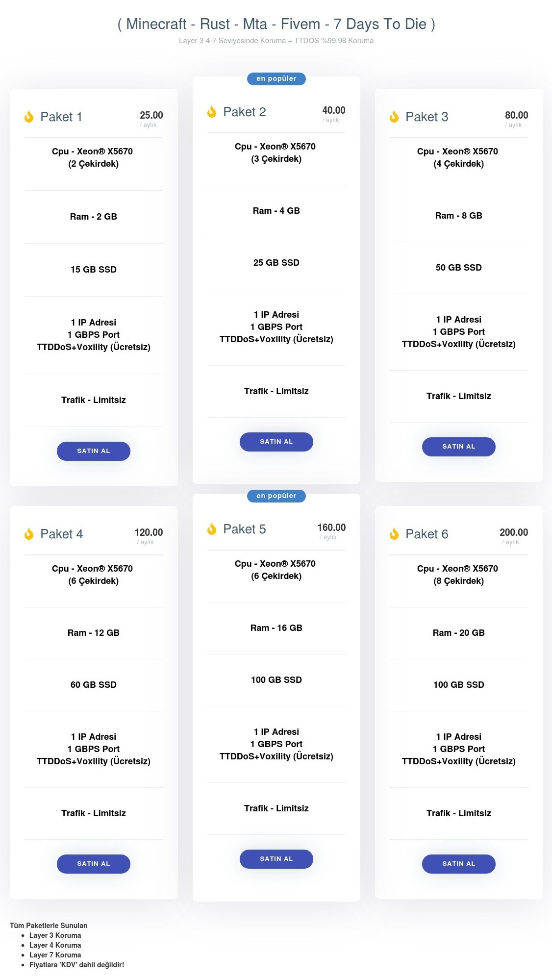The image size is (552, 980).
Task: Order Paket 6 using SATIN AL
Action: click(x=458, y=864)
